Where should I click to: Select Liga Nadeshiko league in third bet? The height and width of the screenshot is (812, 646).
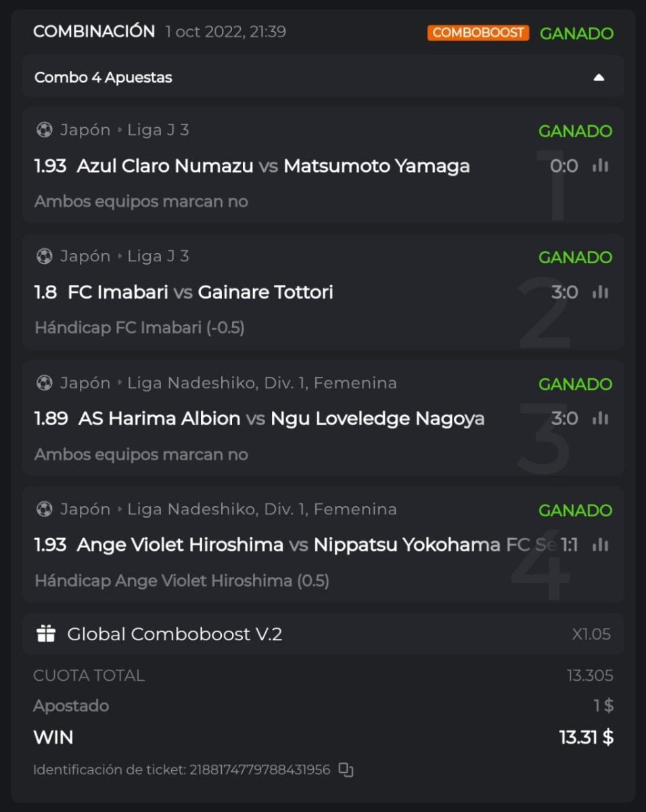(x=262, y=383)
